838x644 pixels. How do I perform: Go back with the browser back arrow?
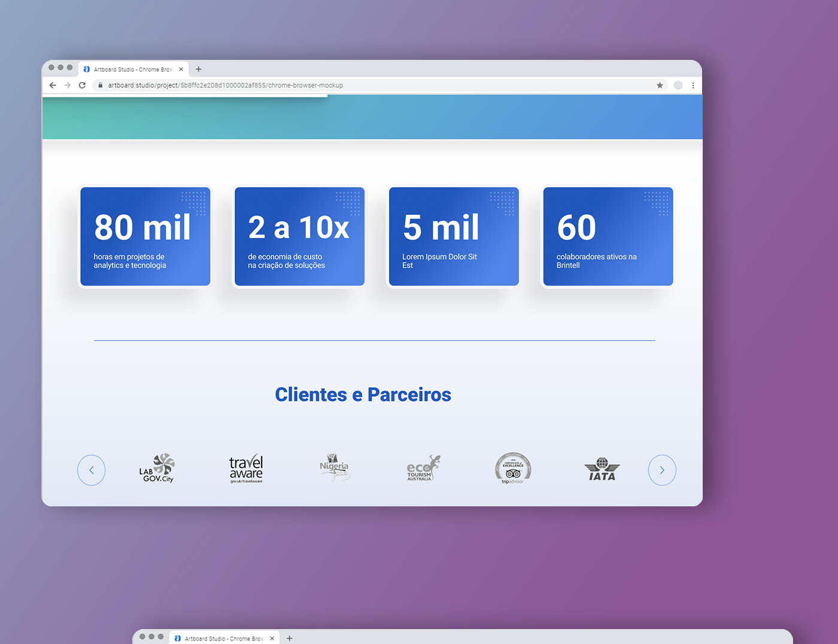(x=53, y=85)
